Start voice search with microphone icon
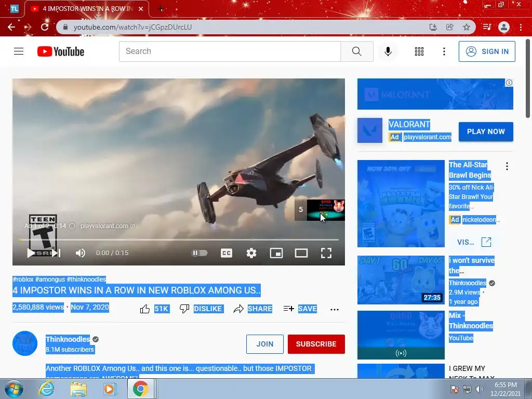 (x=388, y=51)
